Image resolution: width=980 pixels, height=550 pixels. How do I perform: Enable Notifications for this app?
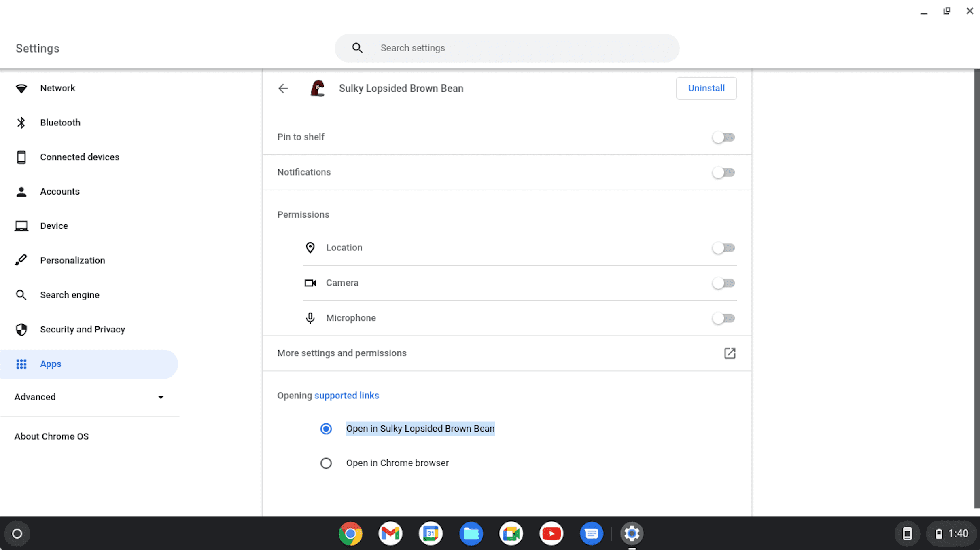click(723, 172)
